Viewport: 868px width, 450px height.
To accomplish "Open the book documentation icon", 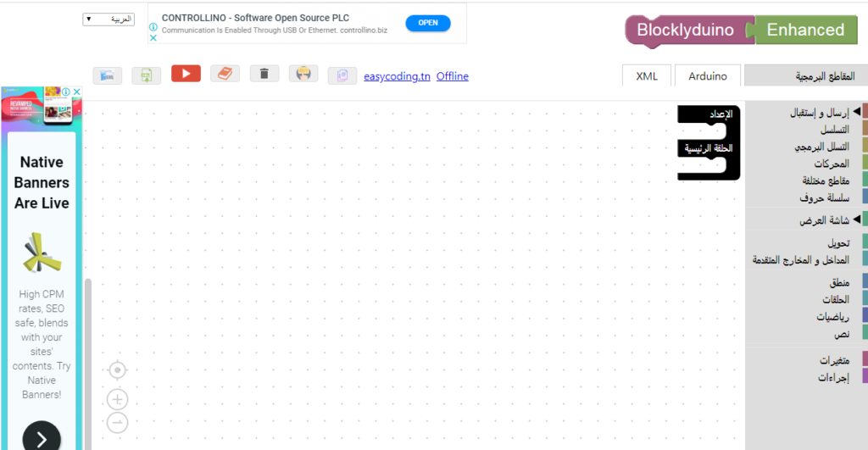I will (225, 74).
